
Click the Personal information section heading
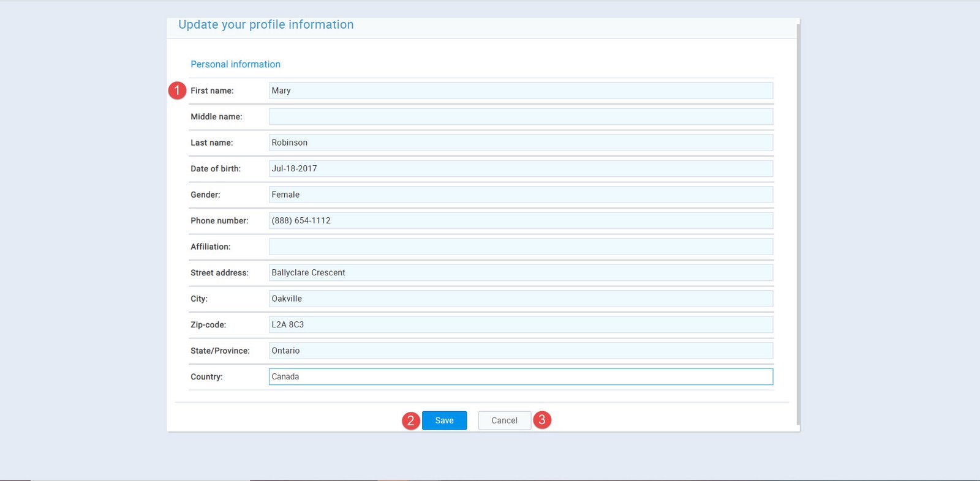235,64
